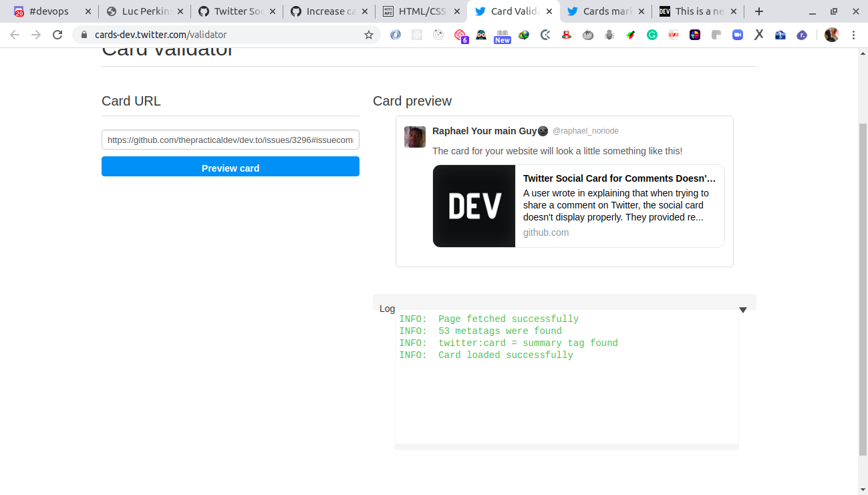Click the DEV logo thumbnail in the card preview

coord(474,206)
